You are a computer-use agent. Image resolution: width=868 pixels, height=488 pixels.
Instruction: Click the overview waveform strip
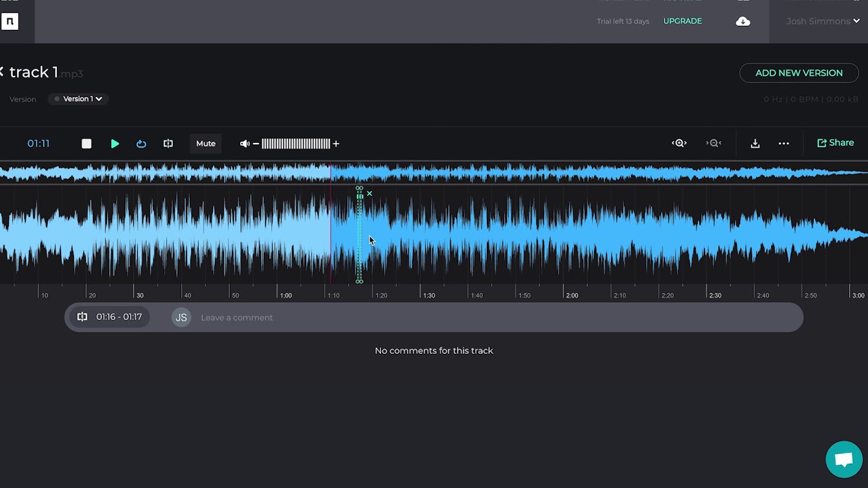(x=434, y=173)
